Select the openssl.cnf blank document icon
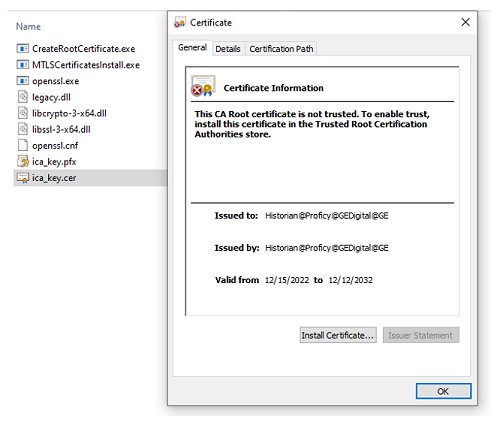Screen dimensions: 491x422 tap(23, 145)
